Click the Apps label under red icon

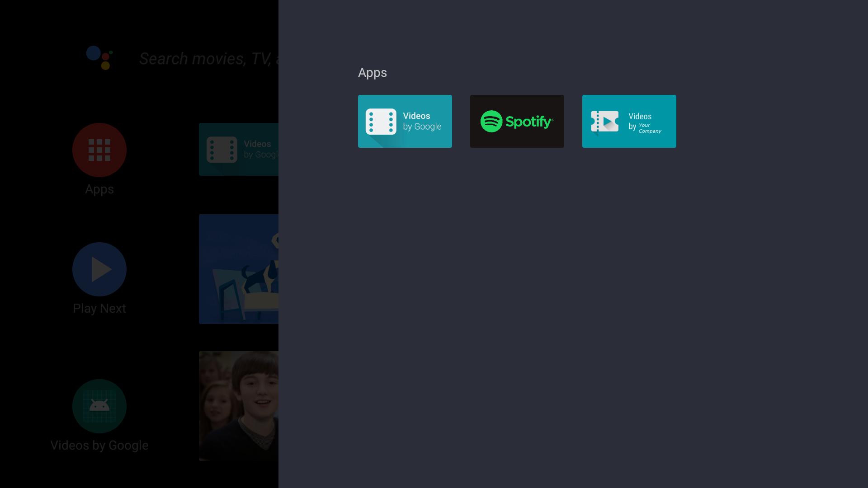tap(99, 189)
